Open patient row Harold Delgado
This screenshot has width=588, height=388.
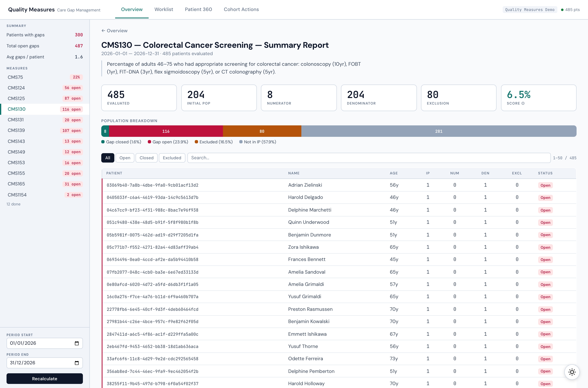[339, 197]
